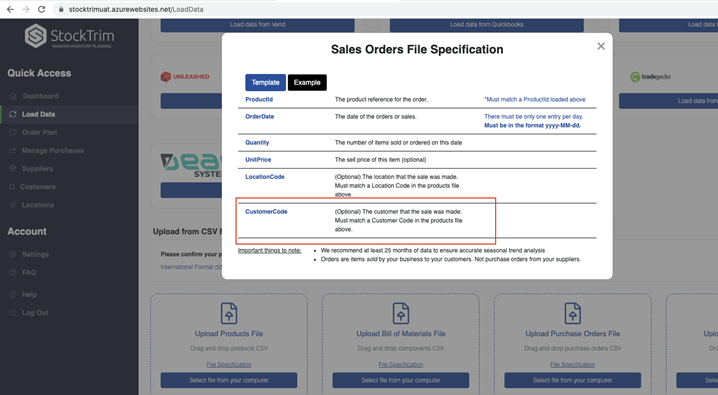
Task: Switch to the Template tab
Action: 265,82
